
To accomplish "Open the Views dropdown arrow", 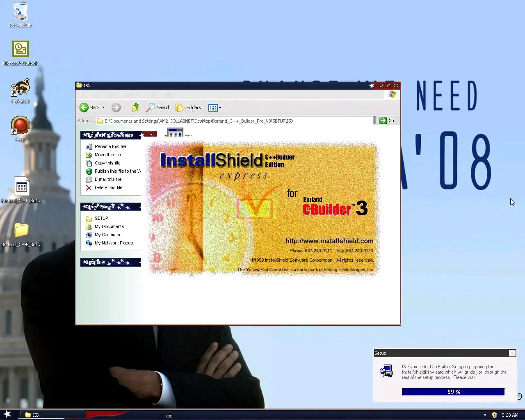I will 220,107.
